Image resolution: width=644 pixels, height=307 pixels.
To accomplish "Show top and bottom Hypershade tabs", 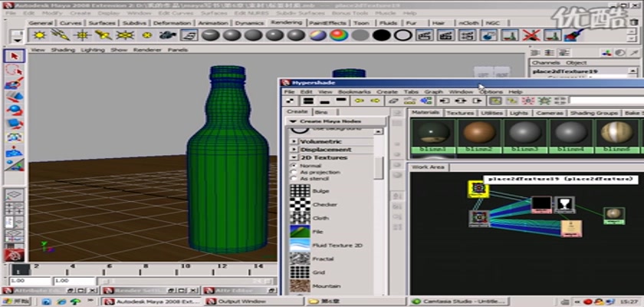I will pyautogui.click(x=308, y=101).
